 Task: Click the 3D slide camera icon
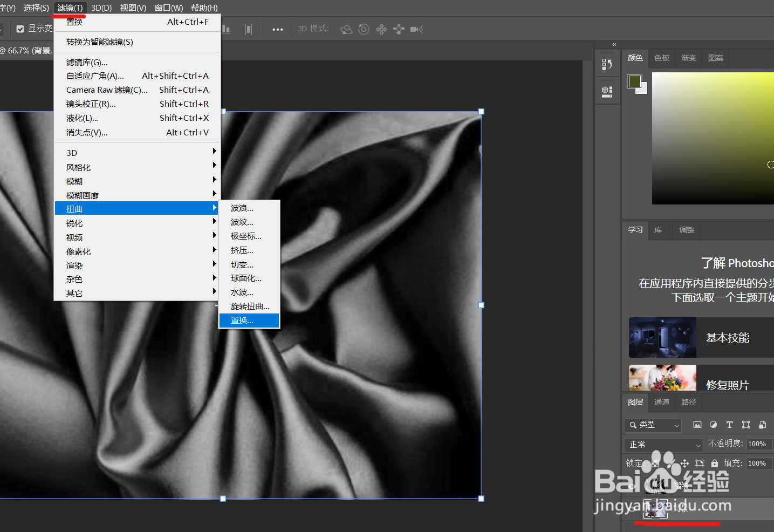pyautogui.click(x=399, y=29)
